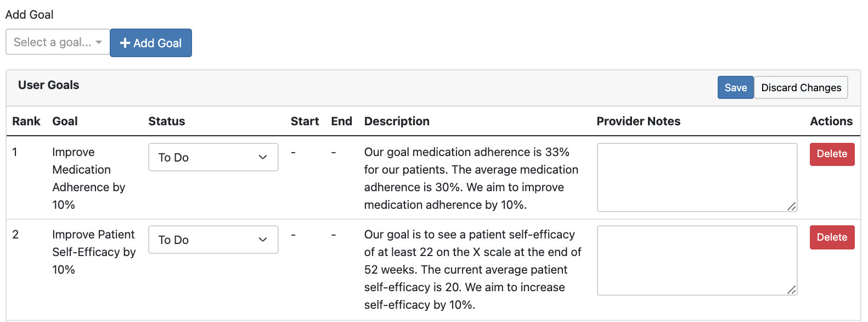Screen dimensions: 868x322
Task: Click provider notes field for second goal
Action: 697,260
